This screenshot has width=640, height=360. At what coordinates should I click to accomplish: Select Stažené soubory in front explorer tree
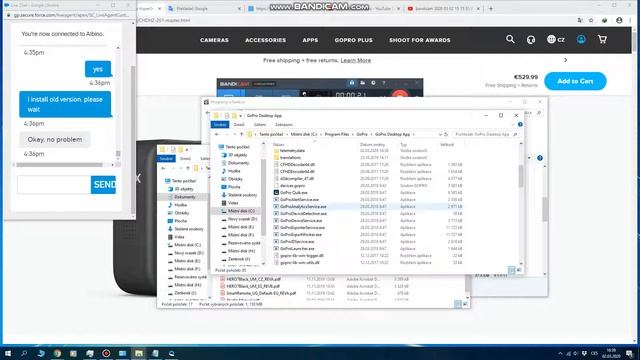[242, 195]
